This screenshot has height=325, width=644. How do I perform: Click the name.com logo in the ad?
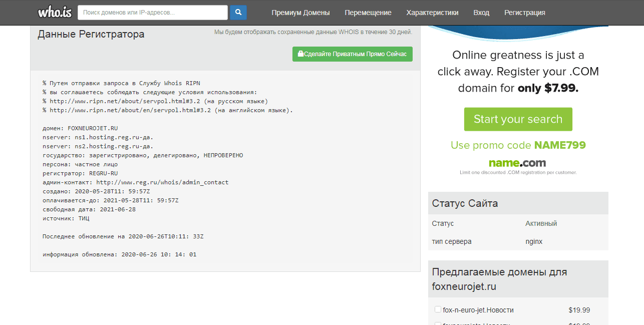click(x=517, y=163)
